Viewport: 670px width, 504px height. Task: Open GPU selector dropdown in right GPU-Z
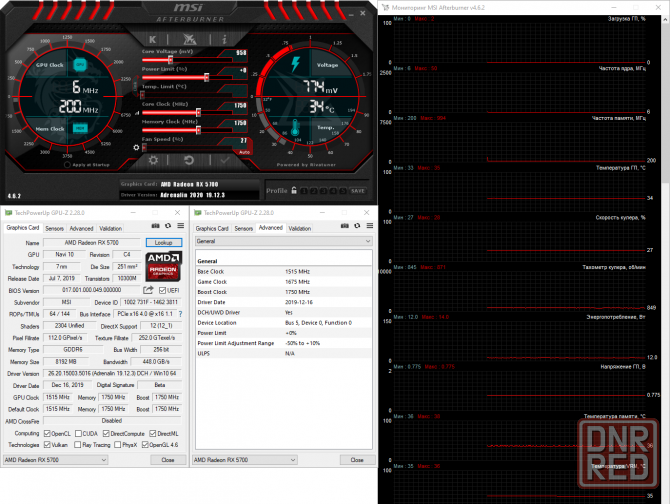pos(245,460)
